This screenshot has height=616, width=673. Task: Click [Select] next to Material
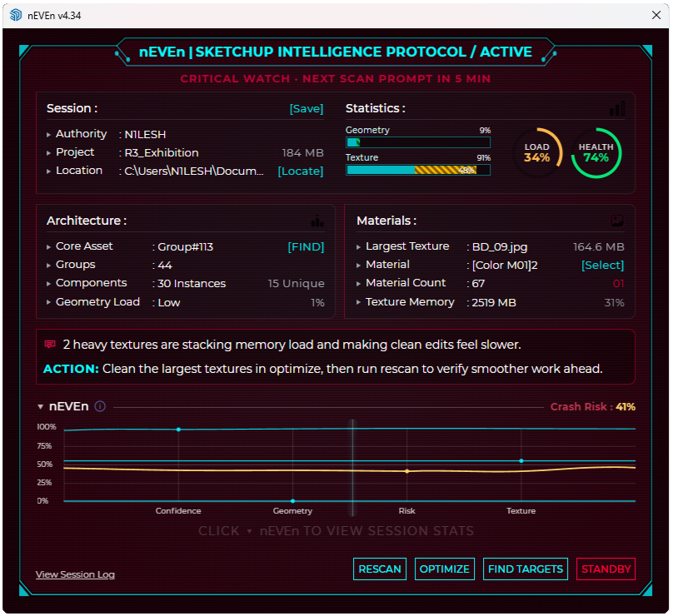(x=602, y=265)
